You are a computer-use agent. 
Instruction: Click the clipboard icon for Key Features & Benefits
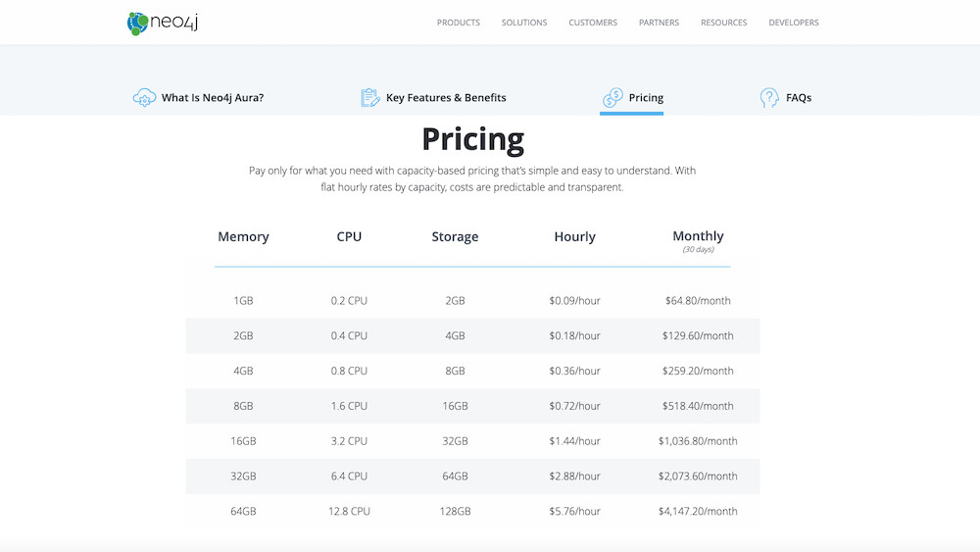370,98
